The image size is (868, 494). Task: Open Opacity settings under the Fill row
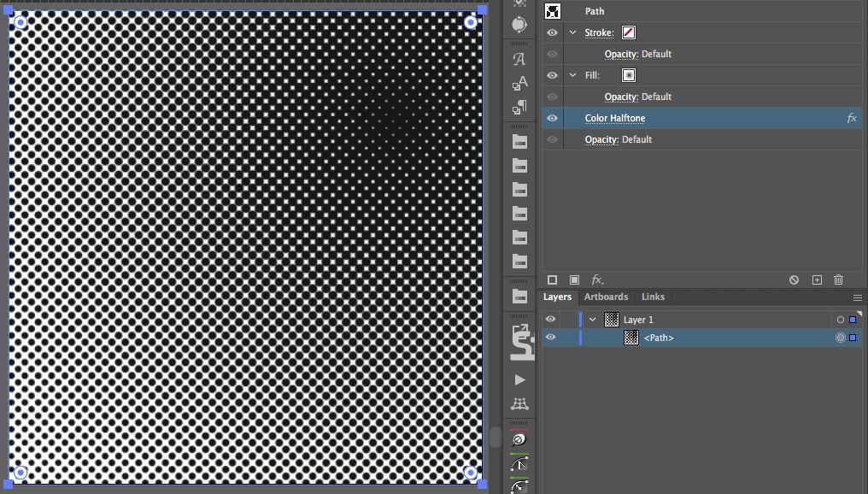pyautogui.click(x=621, y=97)
